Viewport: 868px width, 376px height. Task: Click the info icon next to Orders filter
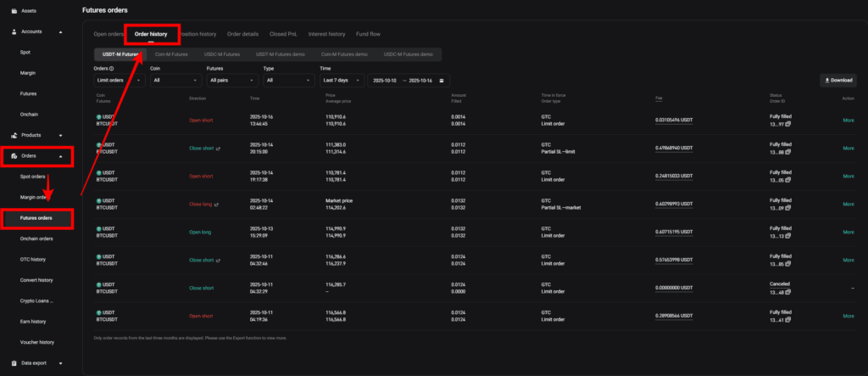112,68
